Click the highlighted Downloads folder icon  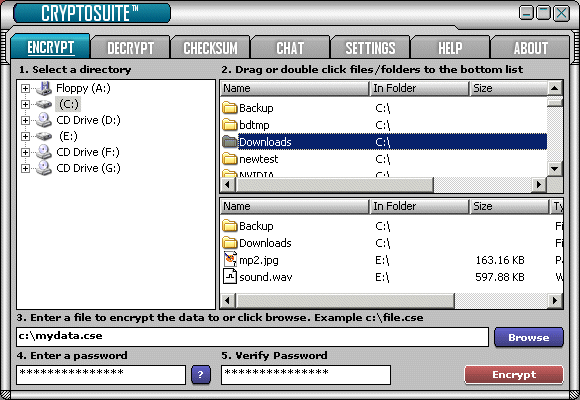[x=230, y=142]
